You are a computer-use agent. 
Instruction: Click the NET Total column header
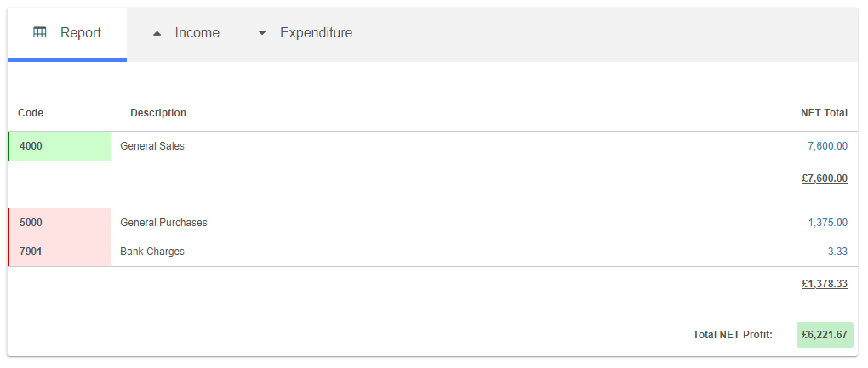[x=824, y=113]
